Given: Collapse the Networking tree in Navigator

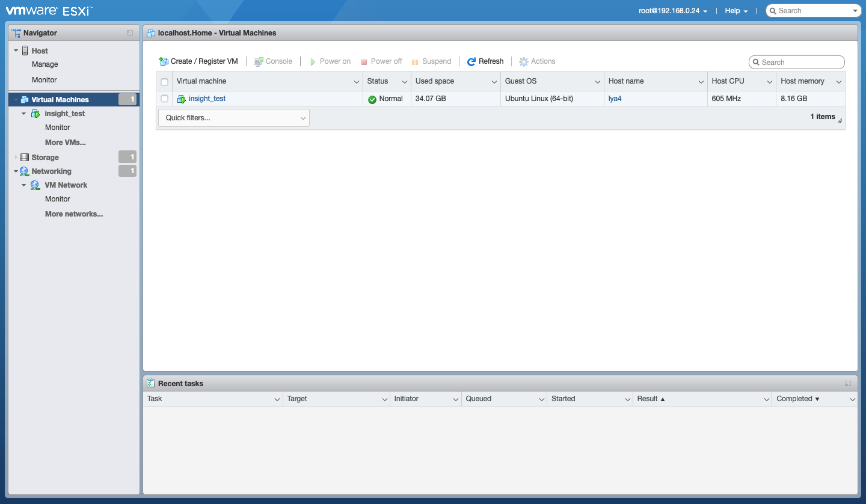Looking at the screenshot, I should tap(16, 171).
